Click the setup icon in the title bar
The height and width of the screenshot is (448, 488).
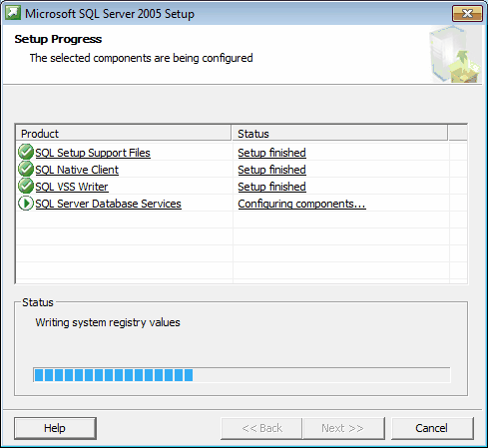(13, 13)
